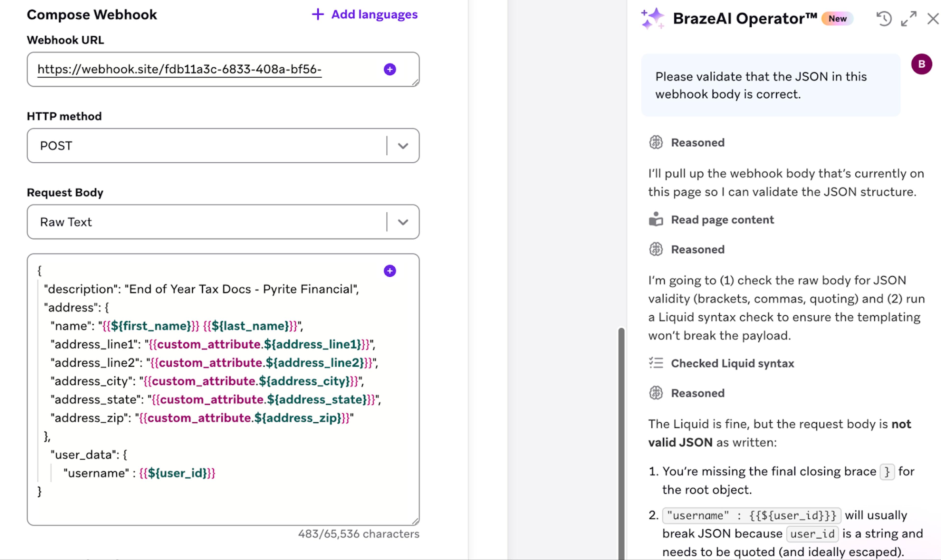
Task: Click the Compose Webhook heading
Action: coord(92,15)
